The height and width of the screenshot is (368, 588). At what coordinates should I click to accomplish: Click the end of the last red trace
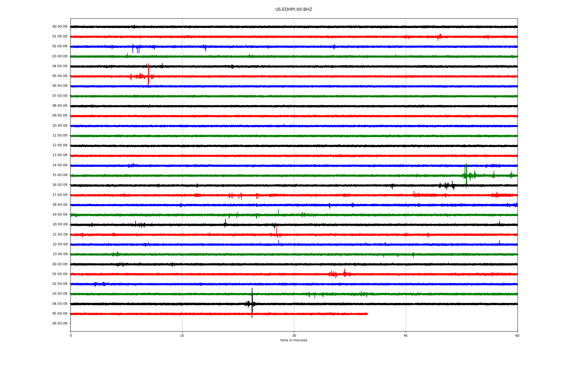pos(367,314)
